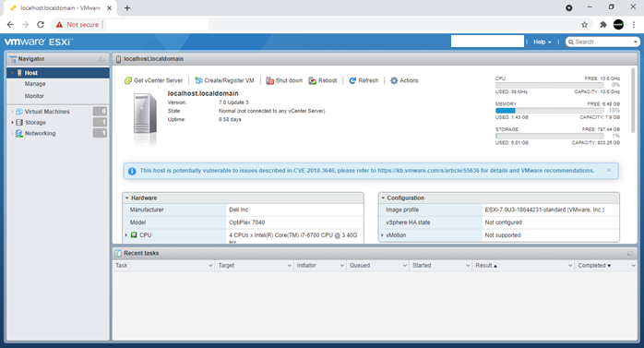Open the Task column dropdown
The width and height of the screenshot is (644, 348).
point(210,266)
